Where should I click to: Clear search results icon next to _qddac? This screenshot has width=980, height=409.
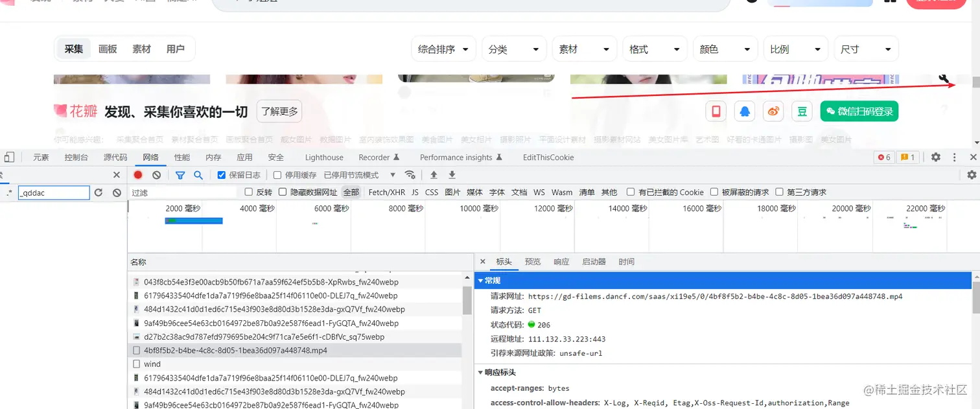click(x=117, y=193)
